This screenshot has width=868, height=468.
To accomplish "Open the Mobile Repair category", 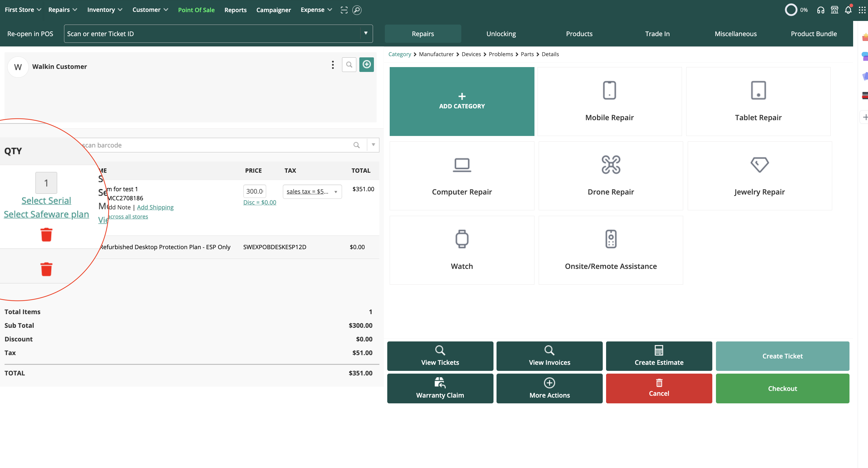I will tap(609, 101).
